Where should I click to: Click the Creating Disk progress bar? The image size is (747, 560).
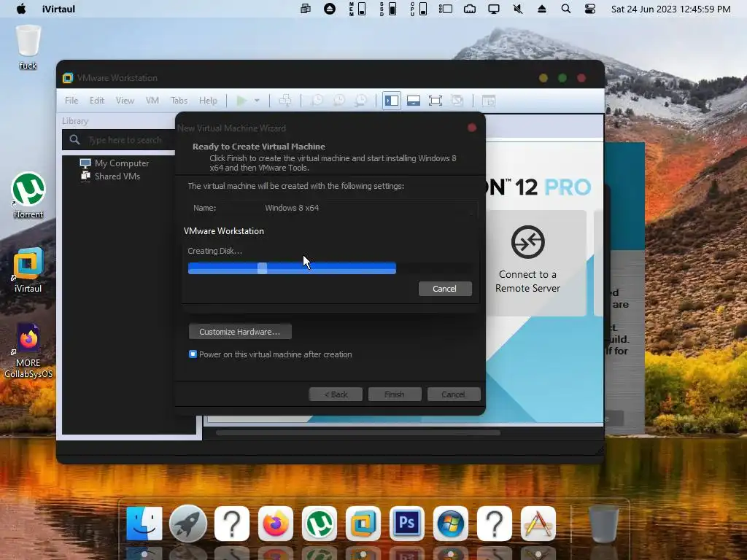click(330, 268)
